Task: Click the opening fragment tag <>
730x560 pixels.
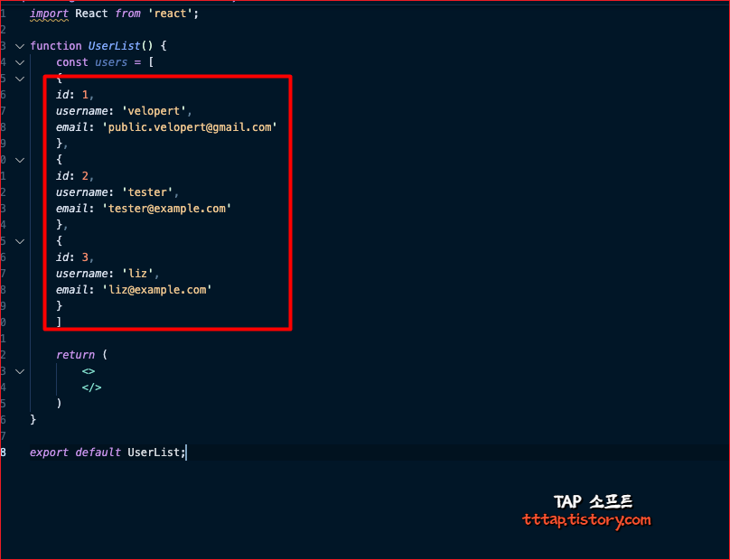Action: 89,371
